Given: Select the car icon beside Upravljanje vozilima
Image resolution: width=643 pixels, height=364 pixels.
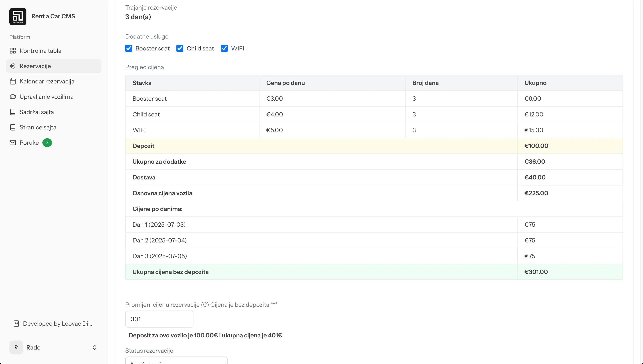Looking at the screenshot, I should [13, 96].
